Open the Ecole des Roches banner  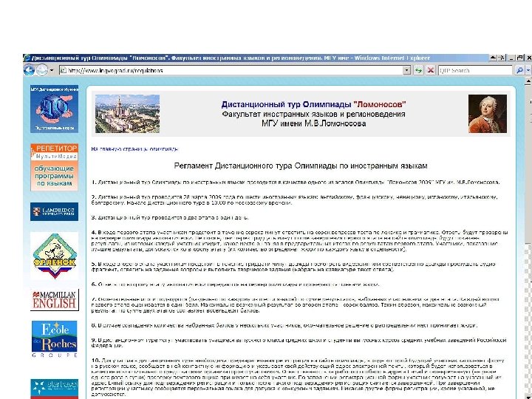coord(54,339)
